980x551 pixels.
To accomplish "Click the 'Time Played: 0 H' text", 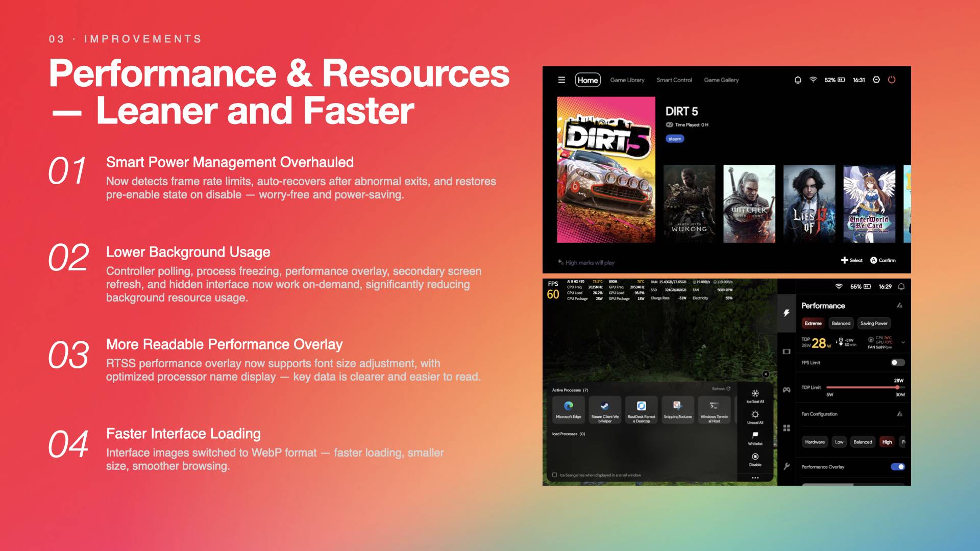I will click(x=692, y=125).
